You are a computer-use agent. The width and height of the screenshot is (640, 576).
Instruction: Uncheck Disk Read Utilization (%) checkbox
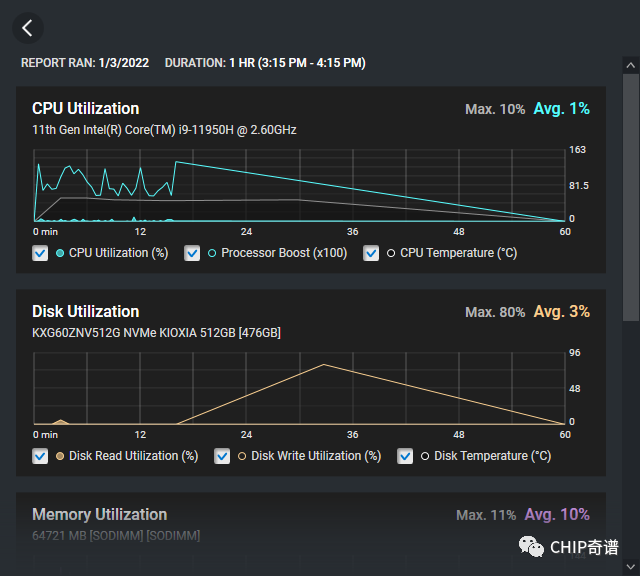pyautogui.click(x=40, y=456)
